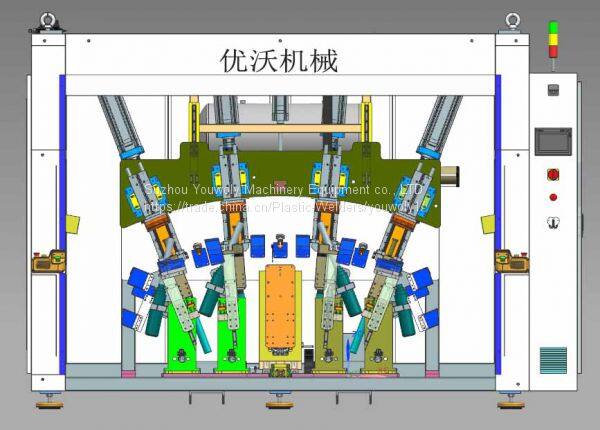
Task: Select the left two-hand start button box
Action: point(46,262)
